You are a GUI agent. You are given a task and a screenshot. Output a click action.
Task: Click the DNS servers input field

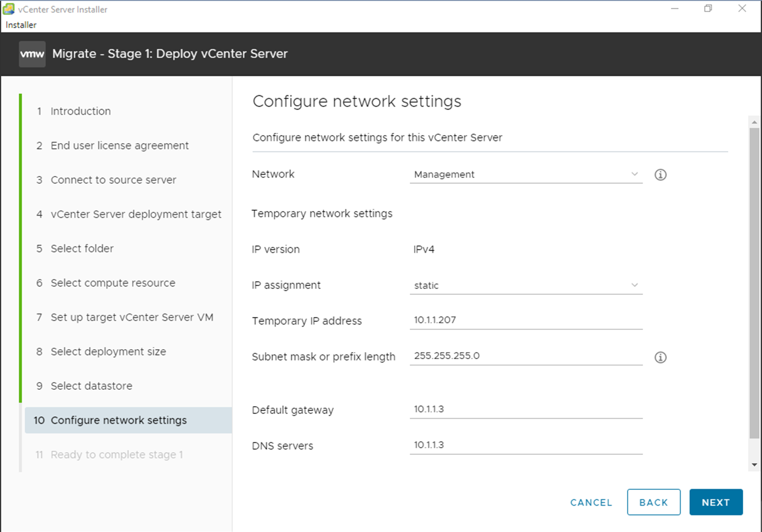point(526,445)
